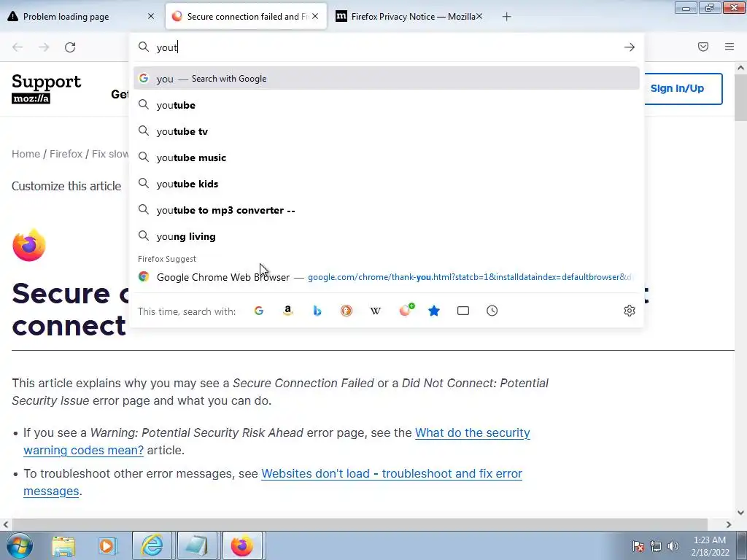Choose 'youtube to mp3 converter' suggestion

click(387, 210)
